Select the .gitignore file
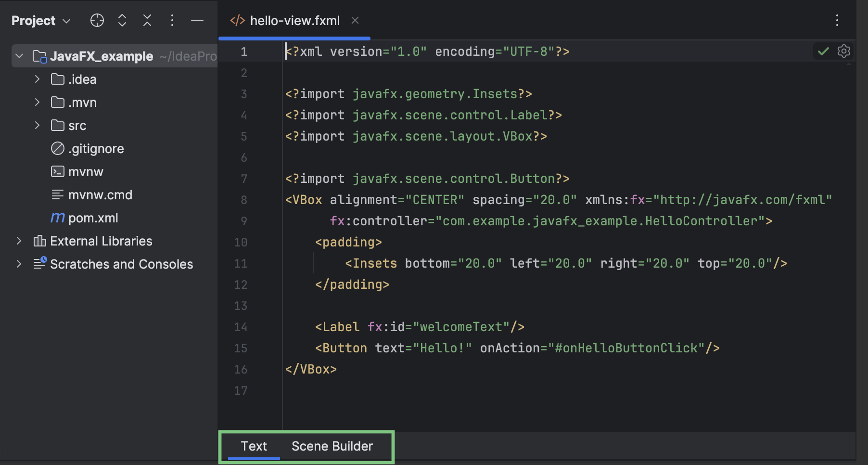The height and width of the screenshot is (465, 868). click(96, 148)
